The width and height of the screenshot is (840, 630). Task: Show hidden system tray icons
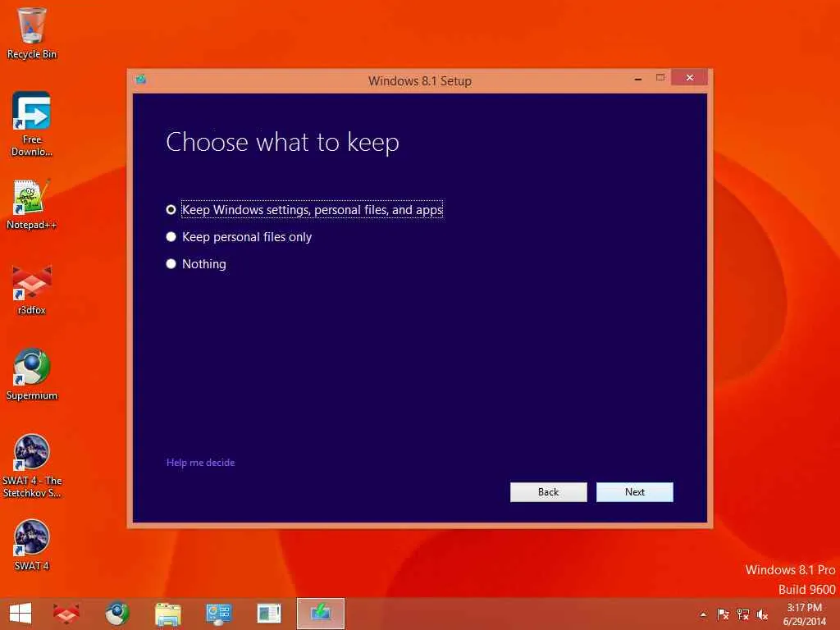[x=703, y=614]
